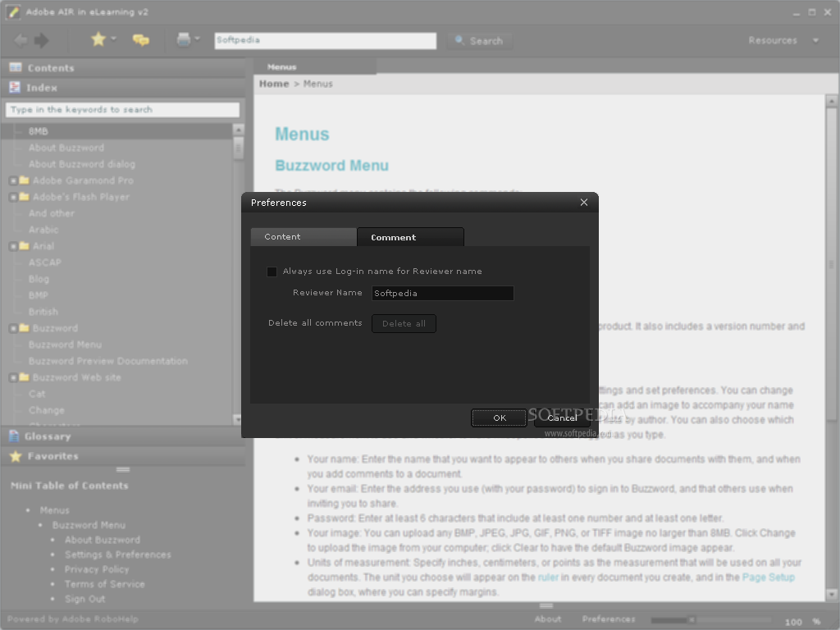Click the Search button
The width and height of the screenshot is (840, 630).
pyautogui.click(x=479, y=41)
